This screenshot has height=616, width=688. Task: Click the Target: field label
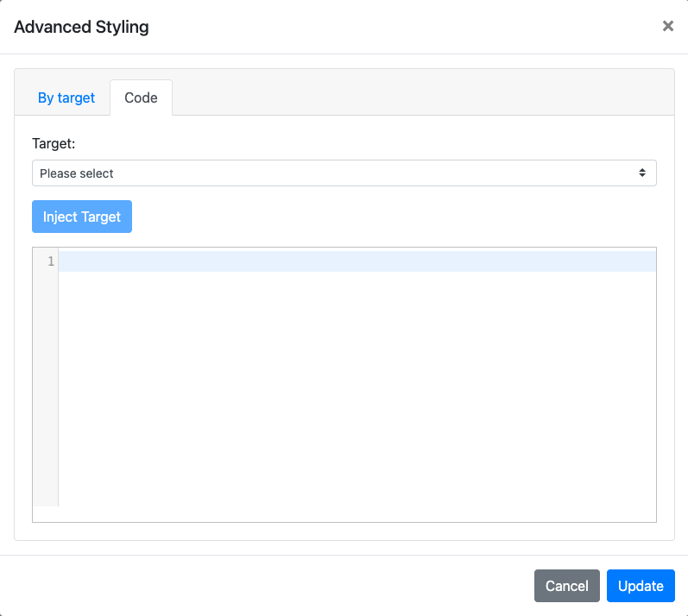coord(54,143)
